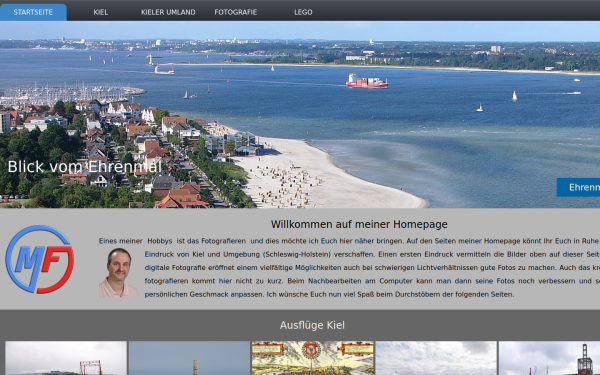Viewport: 600px width, 375px height.
Task: Open the Lego menu item
Action: pos(303,12)
